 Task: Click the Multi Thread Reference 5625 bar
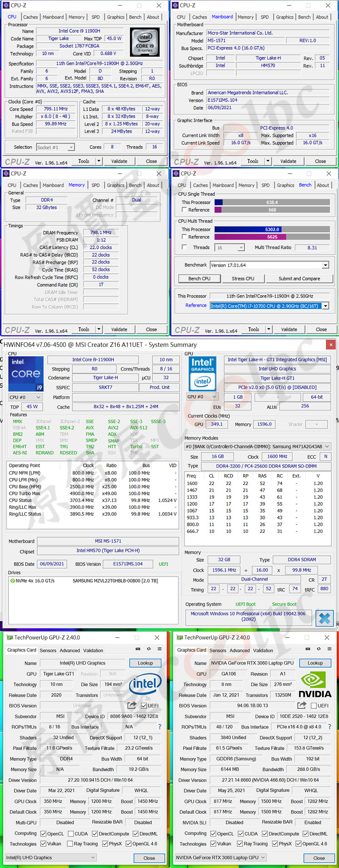point(272,237)
